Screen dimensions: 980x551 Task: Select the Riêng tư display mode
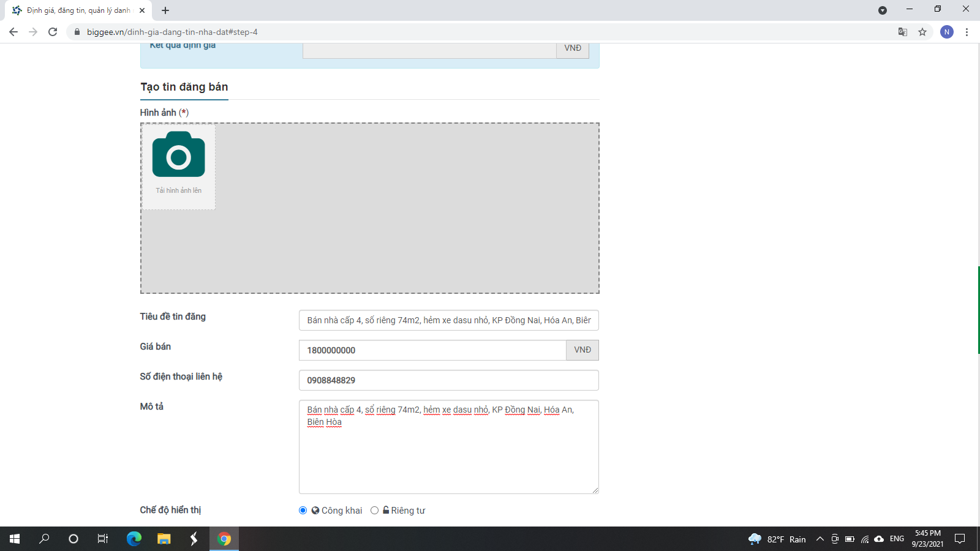(x=374, y=511)
